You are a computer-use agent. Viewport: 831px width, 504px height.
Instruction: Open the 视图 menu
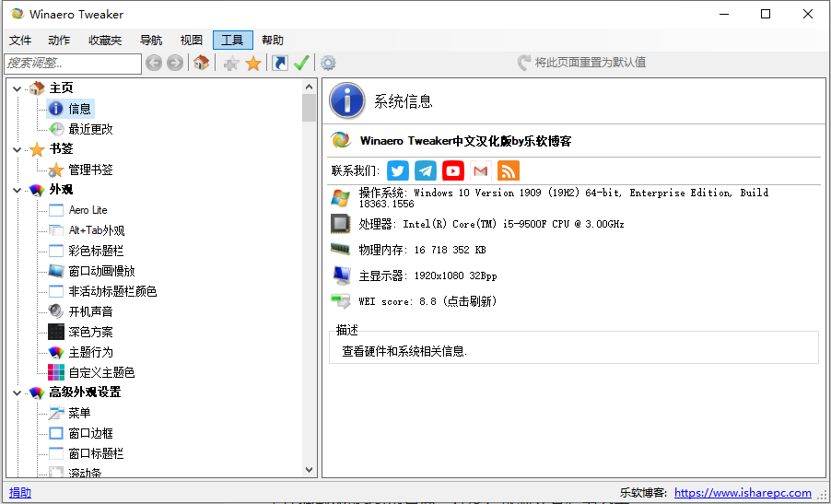tap(192, 41)
